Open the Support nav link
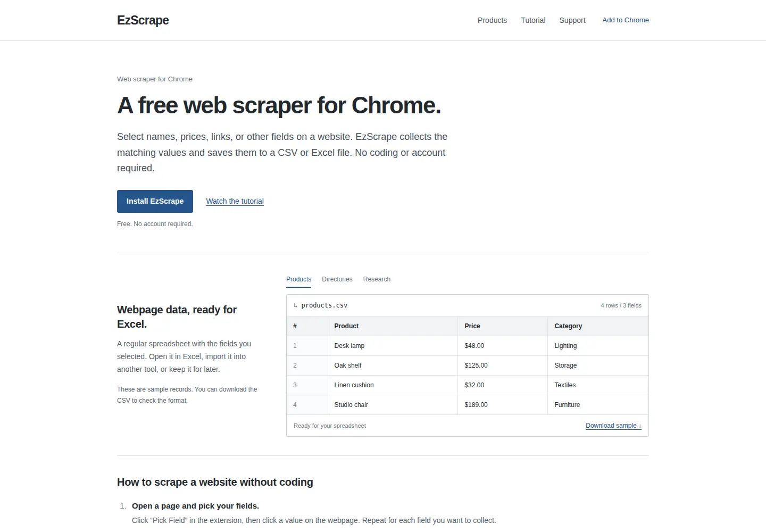 tap(572, 20)
